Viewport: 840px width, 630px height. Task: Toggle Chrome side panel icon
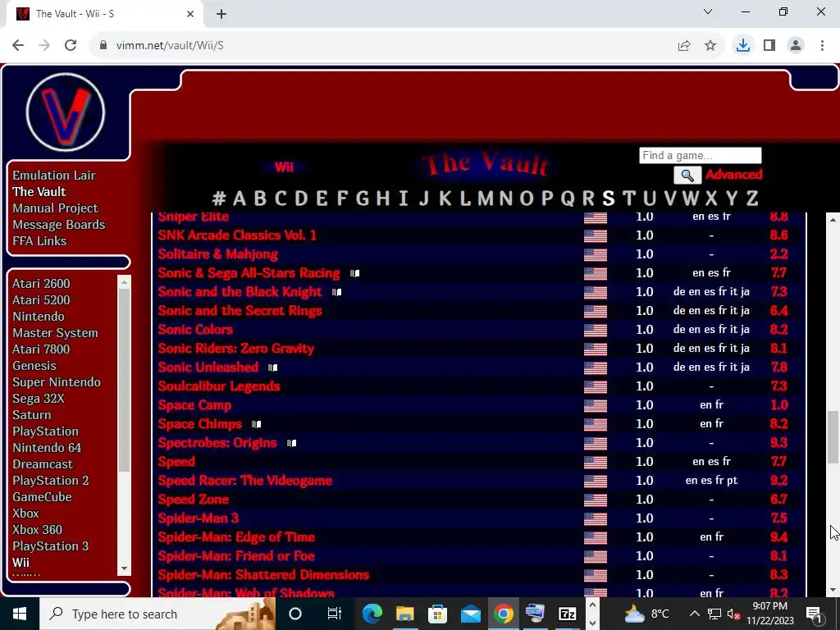point(769,46)
